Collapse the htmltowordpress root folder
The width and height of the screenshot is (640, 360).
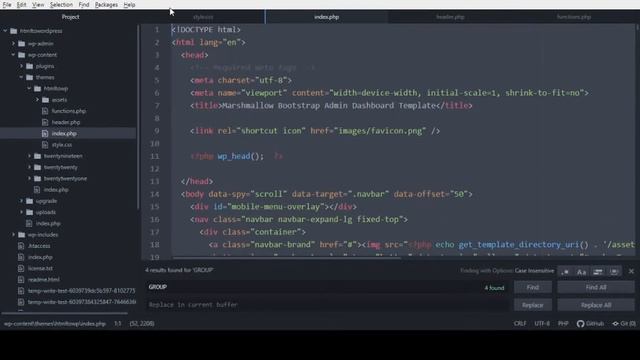tap(5, 31)
